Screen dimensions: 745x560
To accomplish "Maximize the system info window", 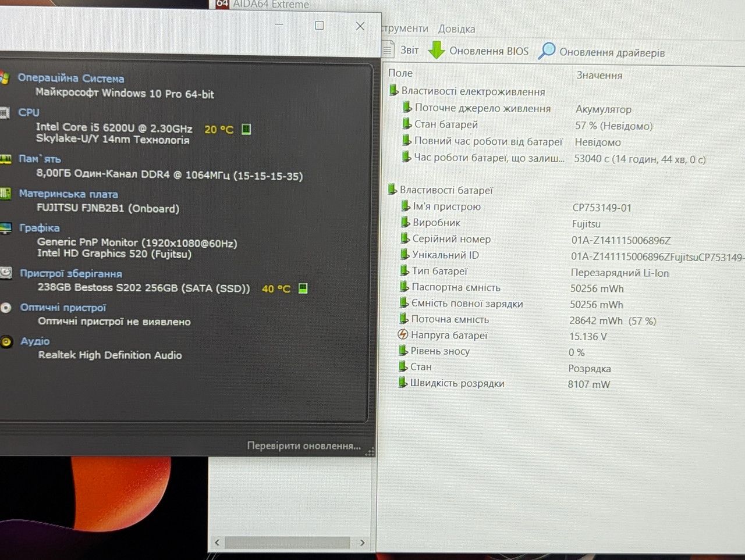I will [320, 25].
